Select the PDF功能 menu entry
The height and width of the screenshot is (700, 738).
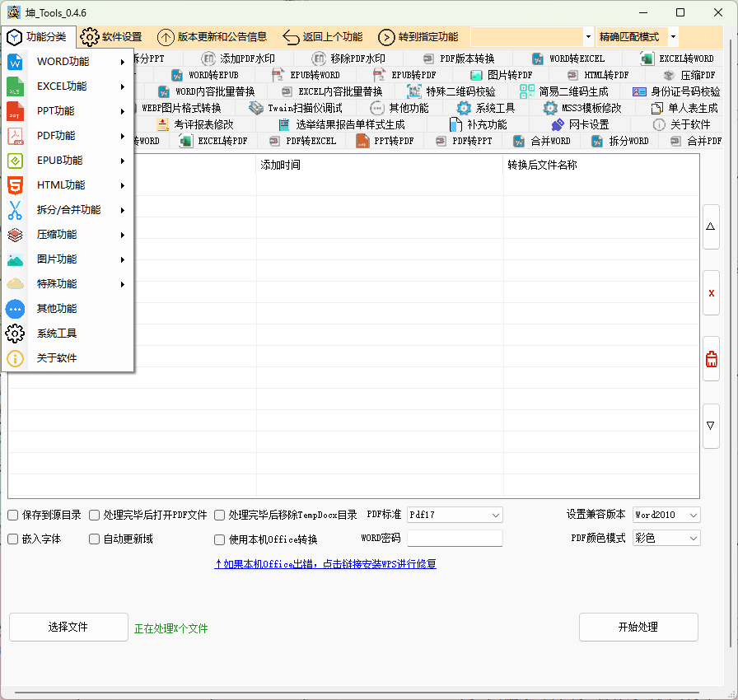(x=56, y=136)
